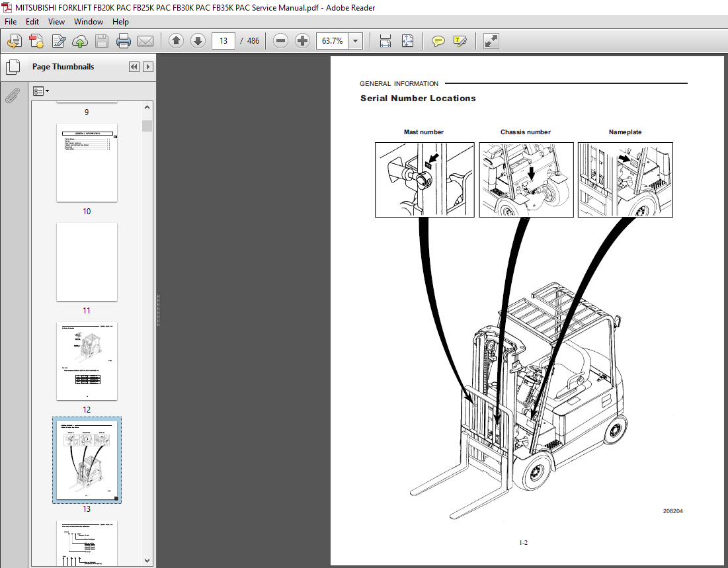This screenshot has width=728, height=568.
Task: Click the Save file floppy icon
Action: click(x=102, y=41)
